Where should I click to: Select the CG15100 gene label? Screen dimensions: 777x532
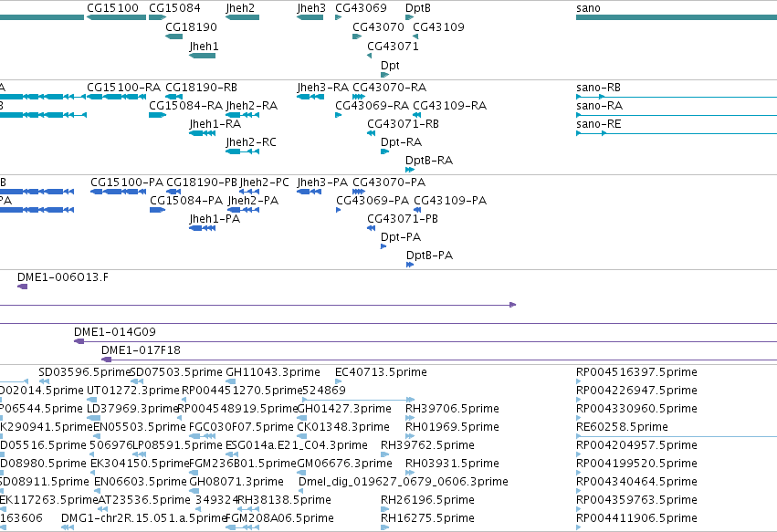pyautogui.click(x=112, y=8)
